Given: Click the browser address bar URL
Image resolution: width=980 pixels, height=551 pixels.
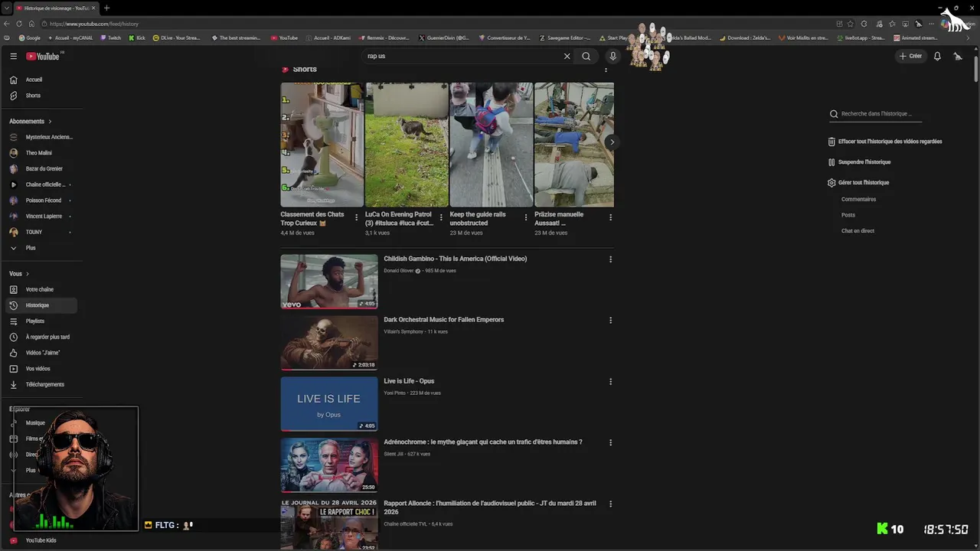Looking at the screenshot, I should (x=94, y=24).
